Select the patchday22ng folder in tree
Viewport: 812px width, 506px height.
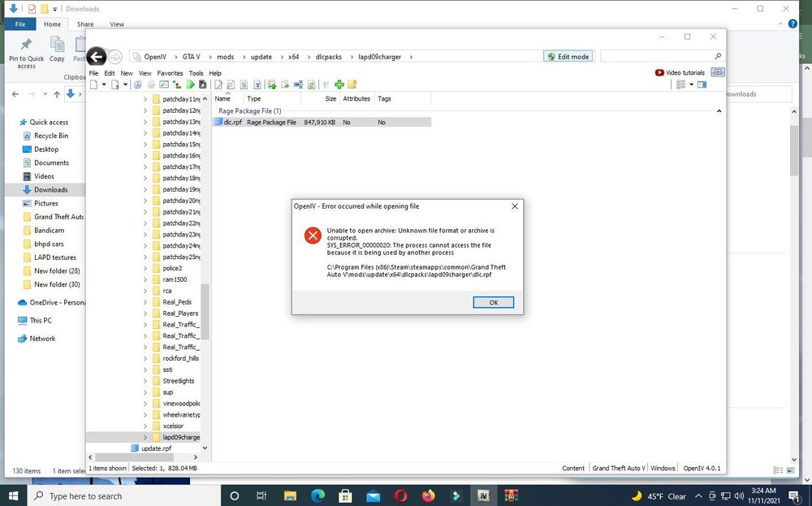coord(176,223)
